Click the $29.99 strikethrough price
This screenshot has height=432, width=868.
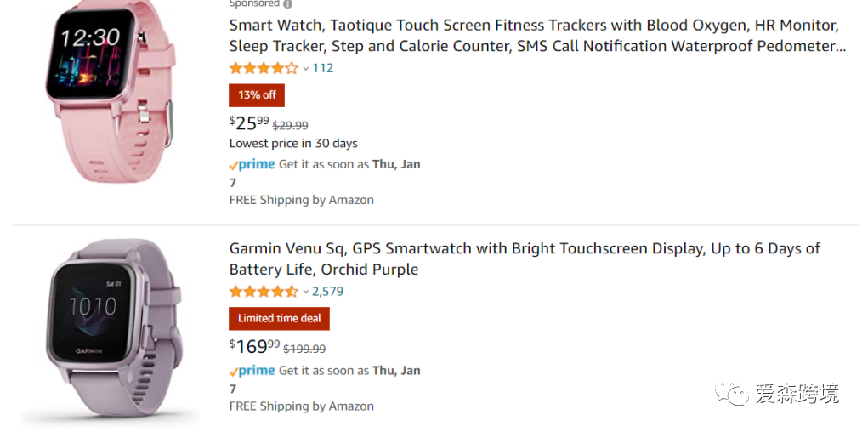290,125
